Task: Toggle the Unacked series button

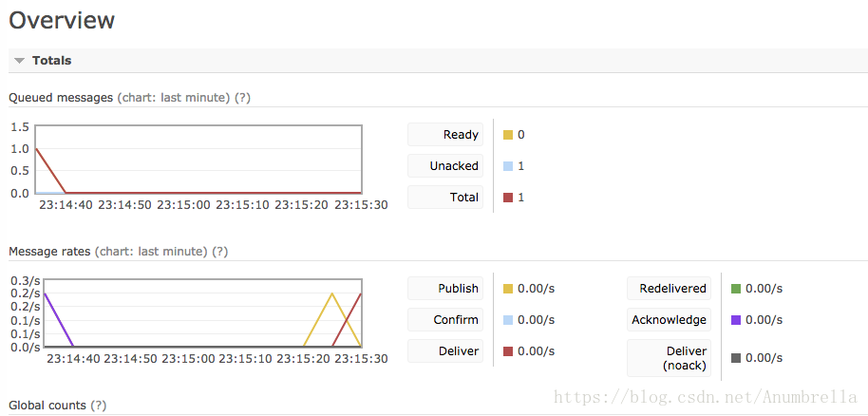Action: point(445,165)
